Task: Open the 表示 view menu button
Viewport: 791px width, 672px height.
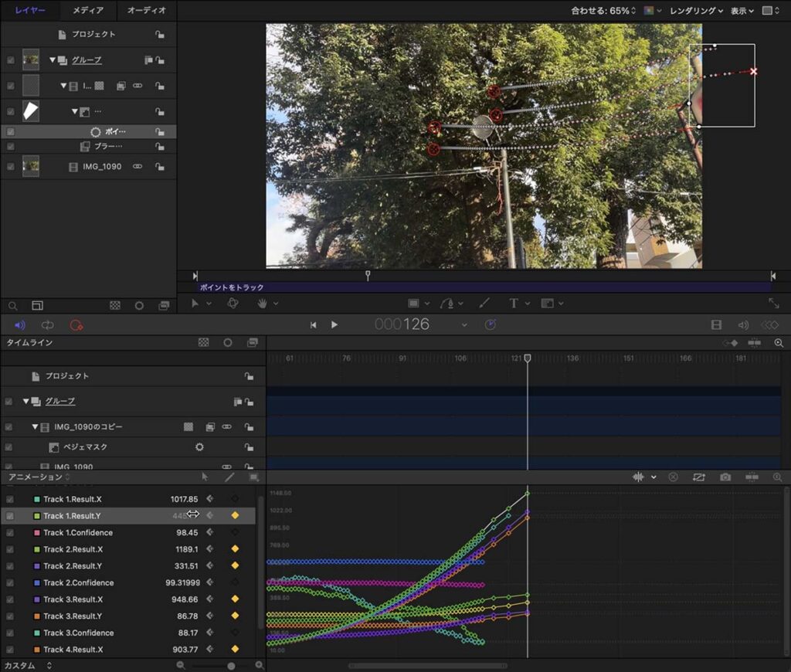Action: [x=742, y=11]
